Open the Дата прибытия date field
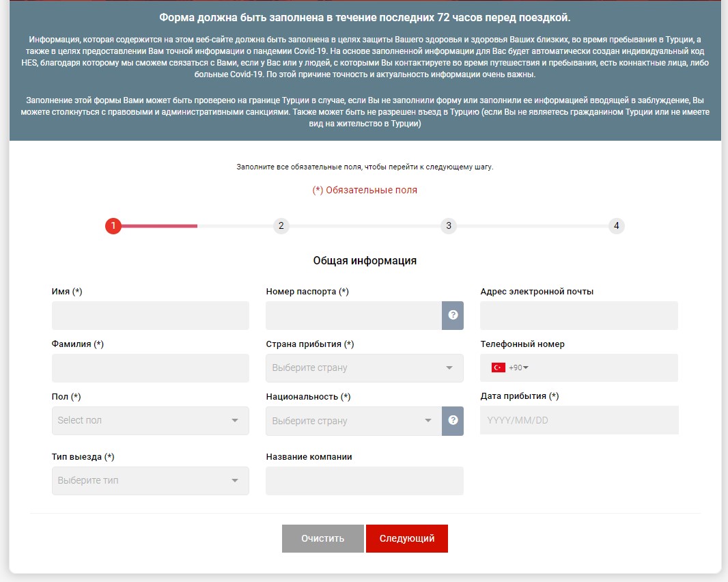The image size is (728, 582). click(x=578, y=421)
